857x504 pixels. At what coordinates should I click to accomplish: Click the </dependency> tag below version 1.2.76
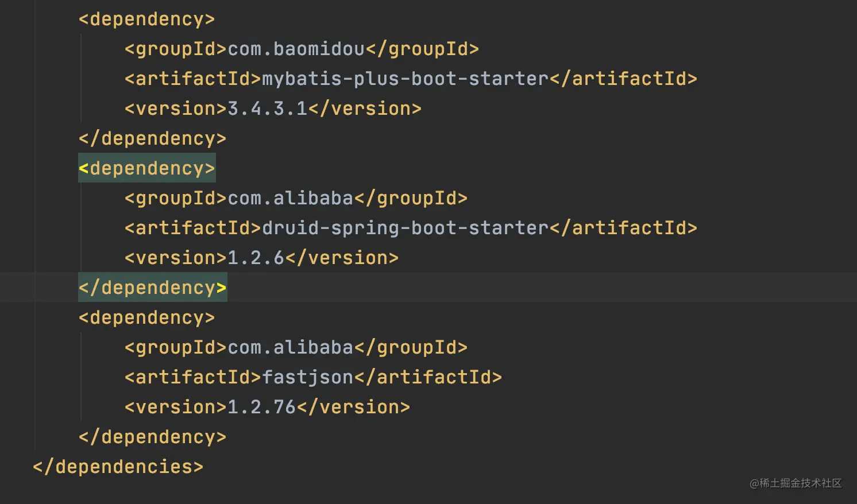pyautogui.click(x=153, y=437)
